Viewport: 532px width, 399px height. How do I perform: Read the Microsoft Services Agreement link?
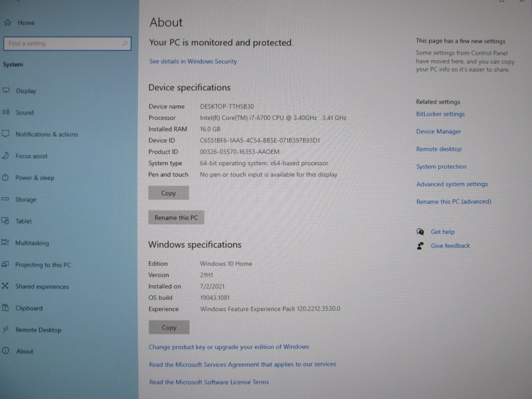pyautogui.click(x=243, y=364)
